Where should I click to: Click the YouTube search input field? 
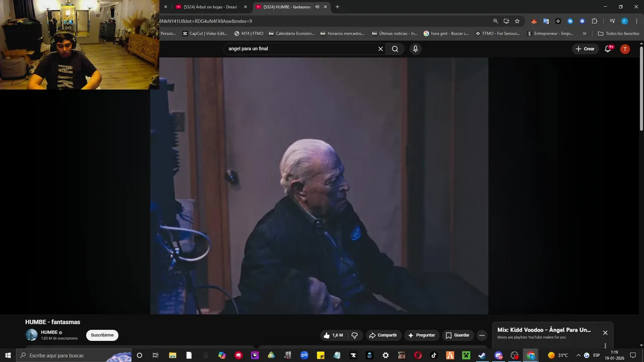(300, 49)
